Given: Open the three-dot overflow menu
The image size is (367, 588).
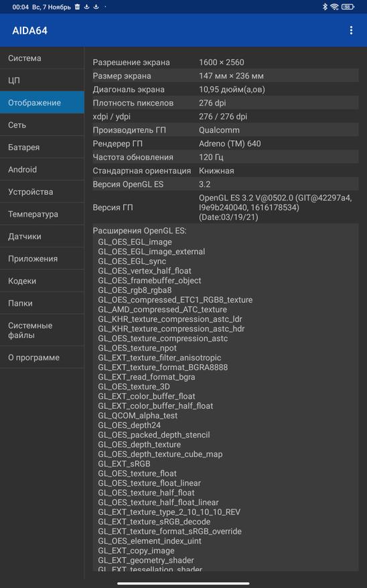Looking at the screenshot, I should (x=351, y=30).
